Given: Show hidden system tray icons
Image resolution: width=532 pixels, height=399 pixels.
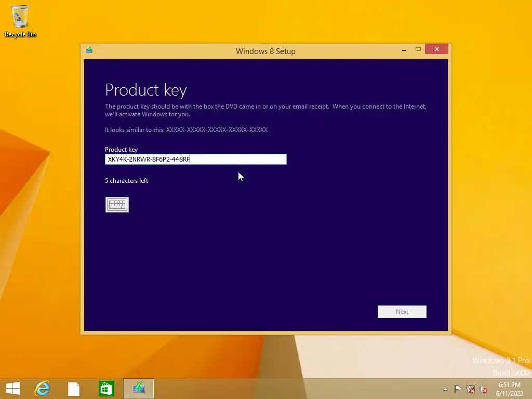Looking at the screenshot, I should 445,389.
